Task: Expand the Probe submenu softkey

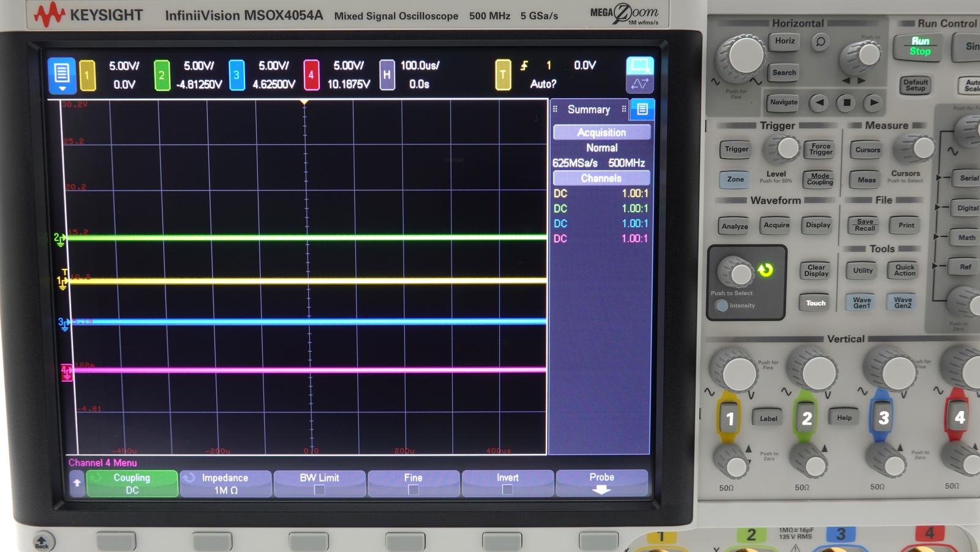Action: pos(601,483)
